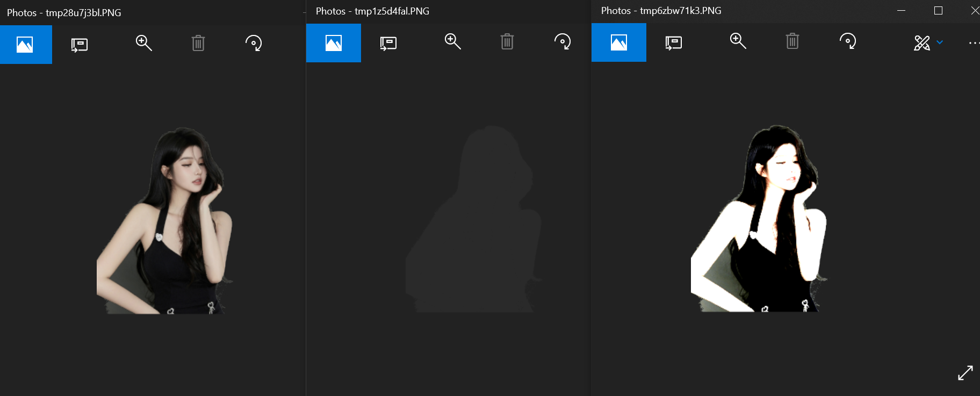Screen dimensions: 980x396
Task: Rotate the photo in tmp6zbw71k3 window
Action: pyautogui.click(x=848, y=41)
